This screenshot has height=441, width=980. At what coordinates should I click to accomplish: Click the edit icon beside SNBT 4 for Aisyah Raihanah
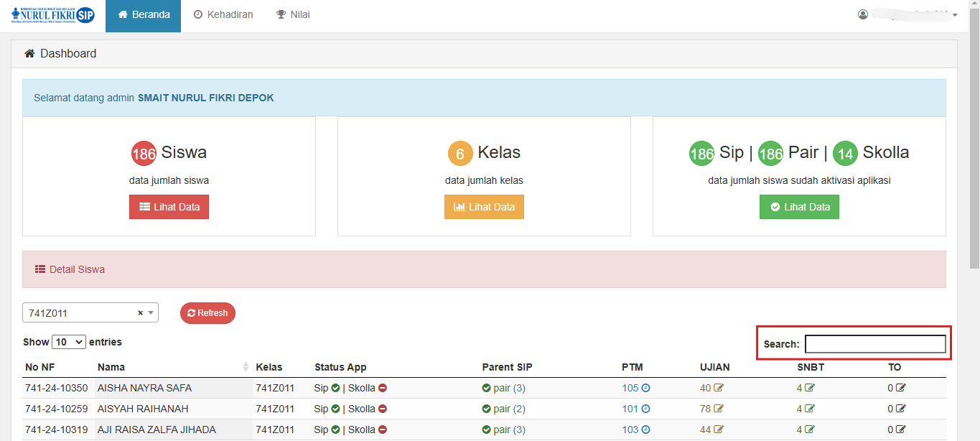pyautogui.click(x=810, y=409)
